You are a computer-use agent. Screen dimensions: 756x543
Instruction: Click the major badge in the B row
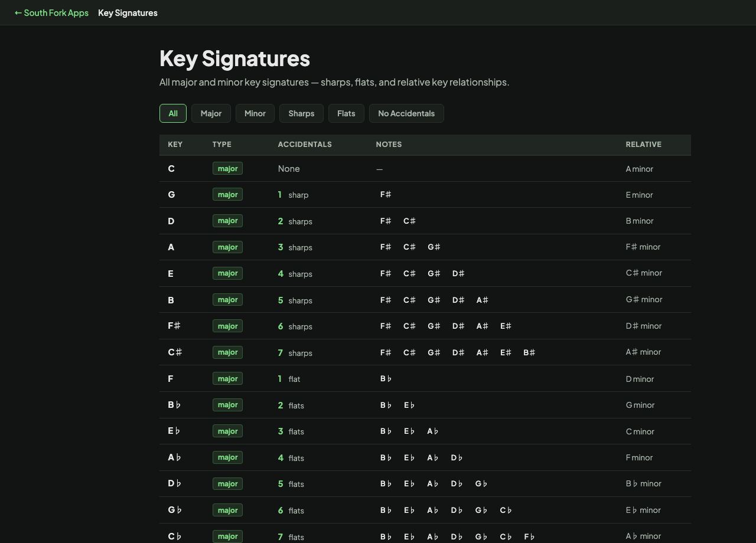tap(227, 299)
